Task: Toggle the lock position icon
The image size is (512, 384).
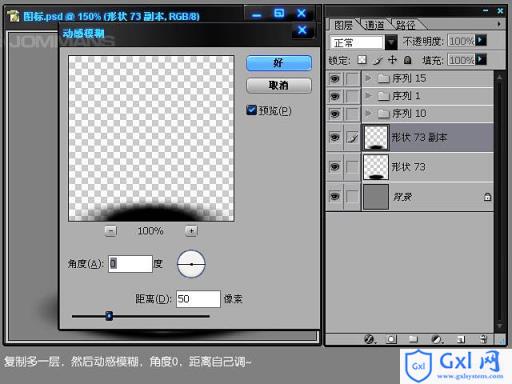Action: click(x=392, y=60)
